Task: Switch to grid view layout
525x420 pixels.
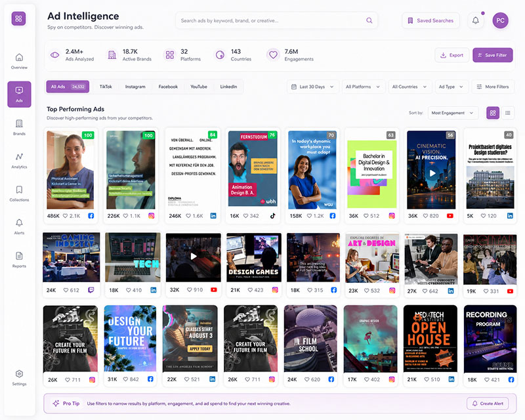Action: [x=493, y=113]
